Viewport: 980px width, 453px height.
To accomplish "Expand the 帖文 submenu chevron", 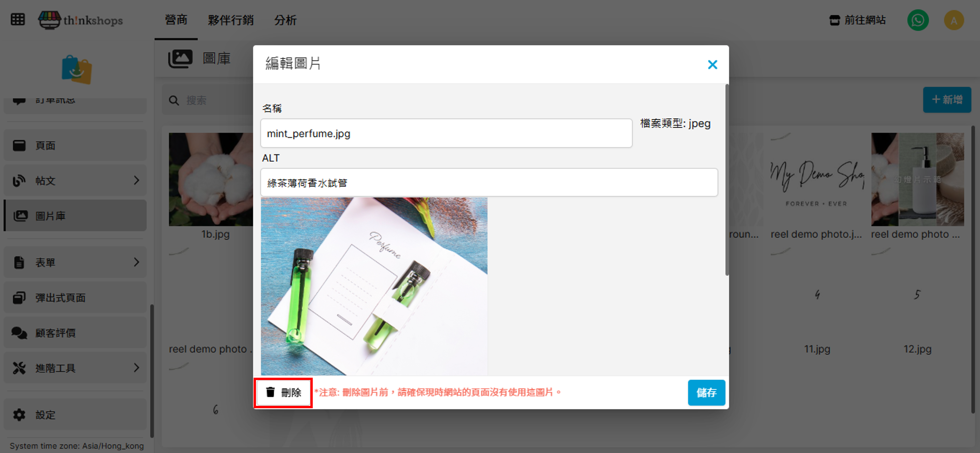I will (x=137, y=181).
